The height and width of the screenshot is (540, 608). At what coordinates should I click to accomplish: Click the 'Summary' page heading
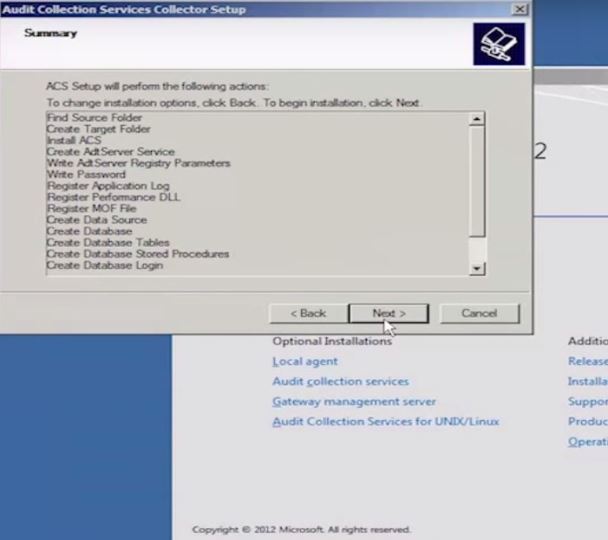pos(50,33)
